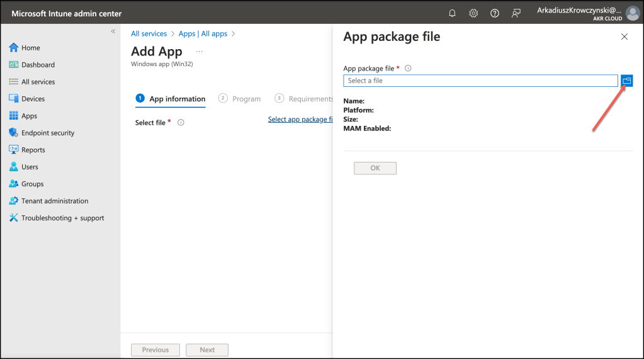Click the Select app package file link
Viewport: 644px width, 359px height.
(x=300, y=120)
